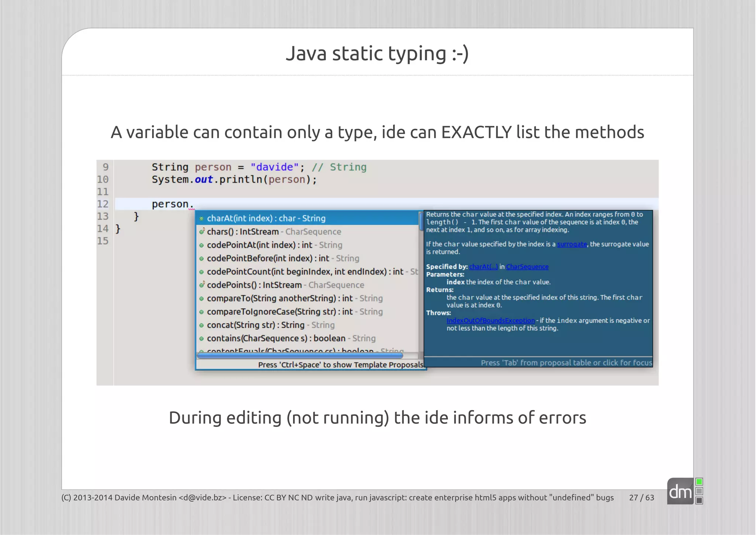The width and height of the screenshot is (756, 535).
Task: Select compareToIgnoreCase(String str) proposal
Action: pyautogui.click(x=307, y=311)
